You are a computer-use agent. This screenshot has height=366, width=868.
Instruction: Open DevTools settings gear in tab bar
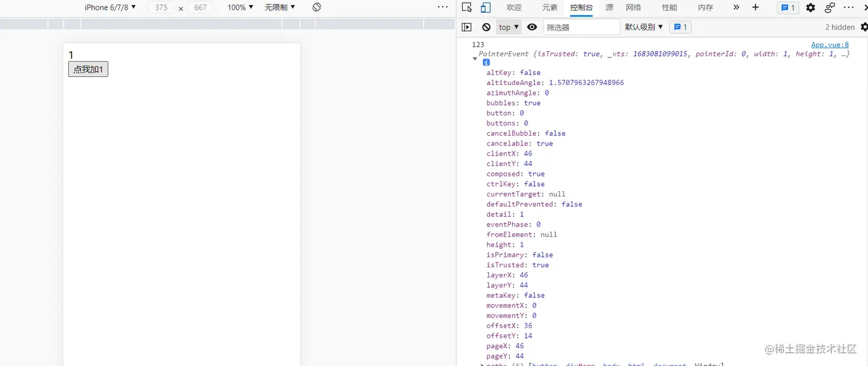click(811, 7)
